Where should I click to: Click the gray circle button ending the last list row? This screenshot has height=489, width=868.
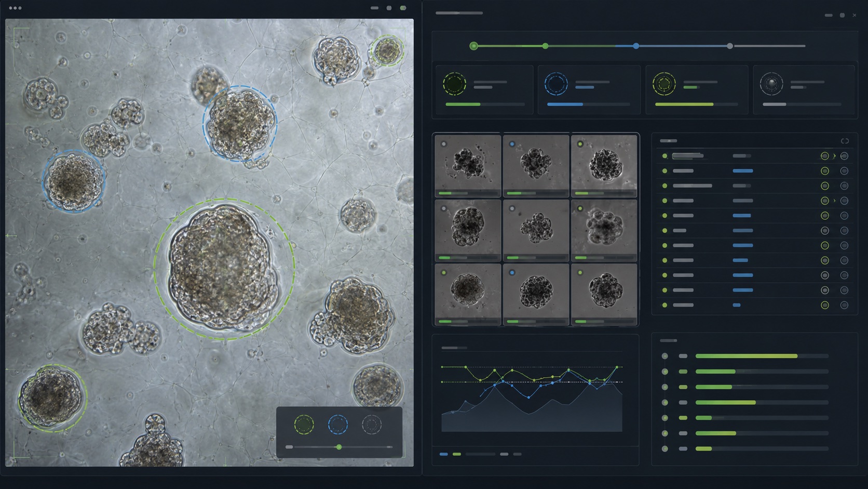[x=844, y=305]
